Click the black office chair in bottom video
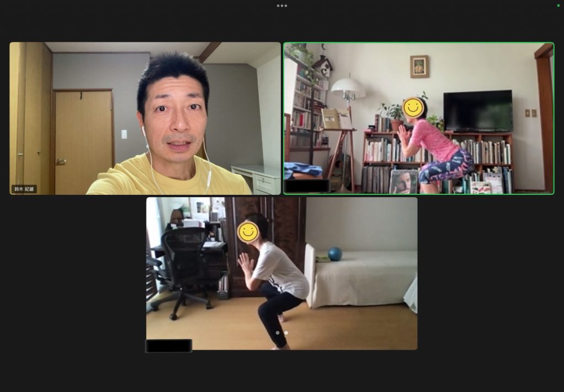564x392 pixels. (183, 264)
